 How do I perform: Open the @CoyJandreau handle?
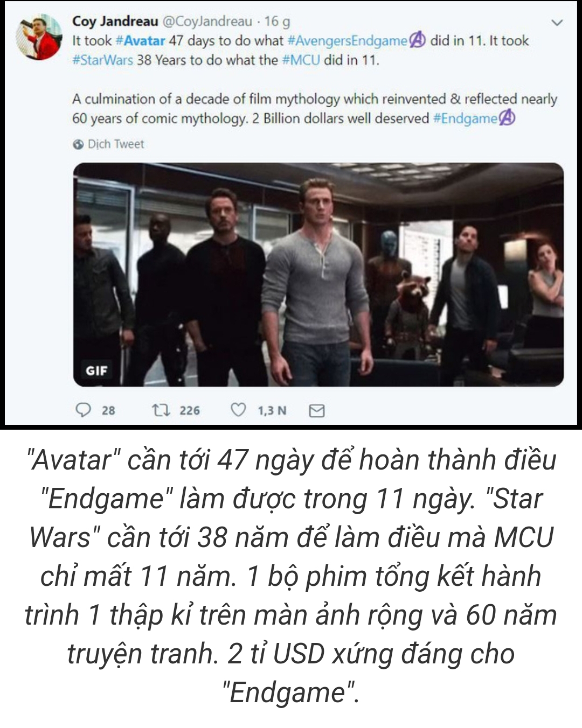pyautogui.click(x=207, y=22)
